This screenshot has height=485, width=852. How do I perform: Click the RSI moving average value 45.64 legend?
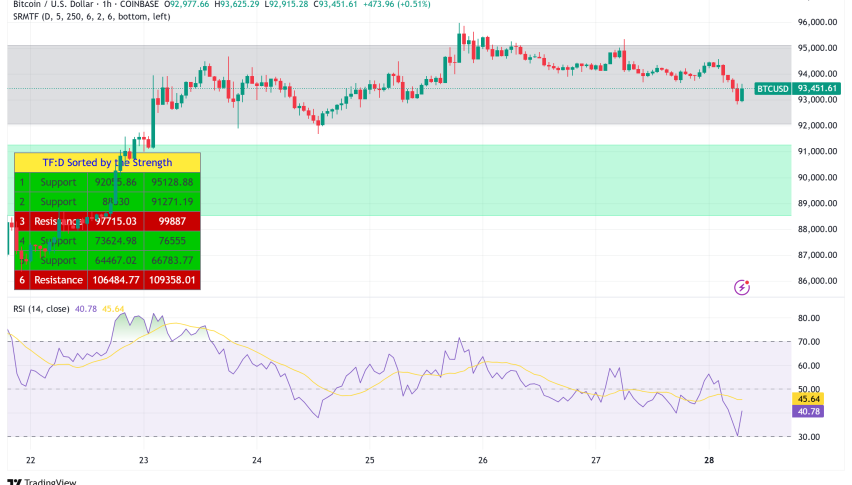[x=113, y=309]
